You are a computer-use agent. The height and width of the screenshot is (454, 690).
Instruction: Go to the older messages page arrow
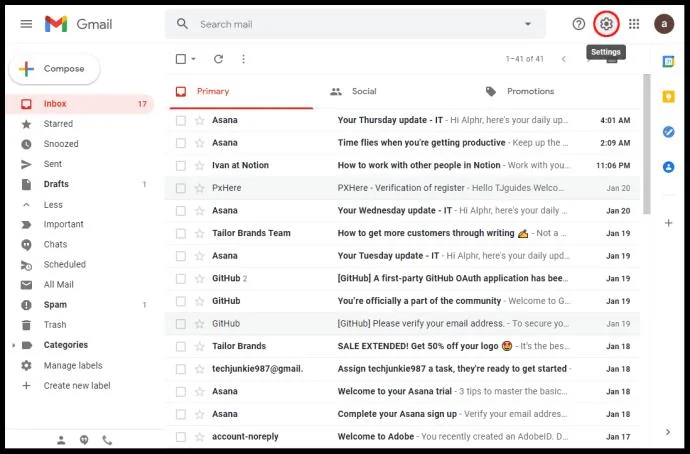point(589,59)
